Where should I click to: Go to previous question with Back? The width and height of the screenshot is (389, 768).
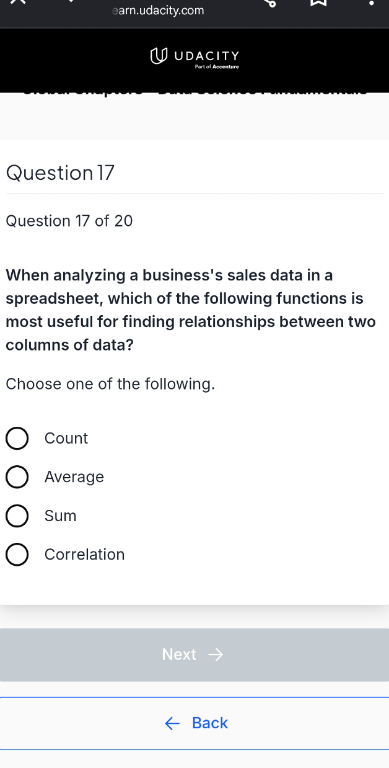(x=194, y=723)
